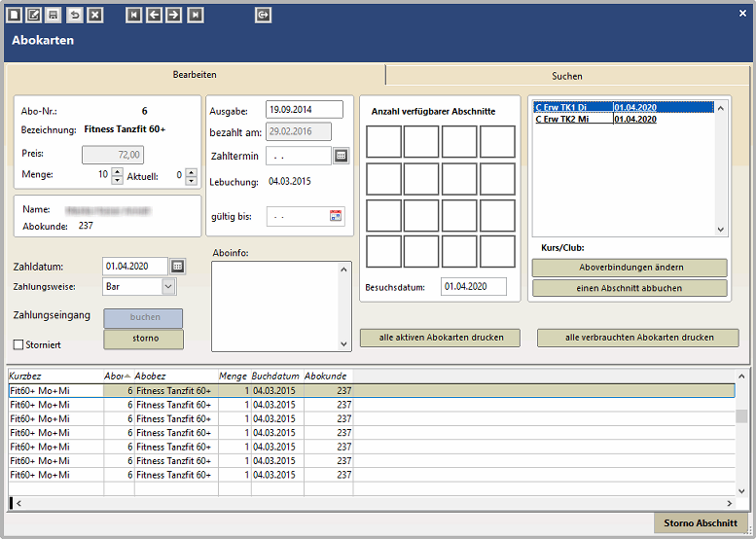Click inside the Aboinfo text area

(x=275, y=306)
